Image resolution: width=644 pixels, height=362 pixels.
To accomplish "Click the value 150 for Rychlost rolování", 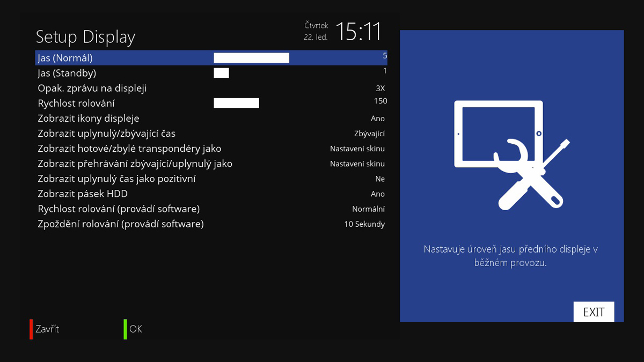I will point(380,100).
